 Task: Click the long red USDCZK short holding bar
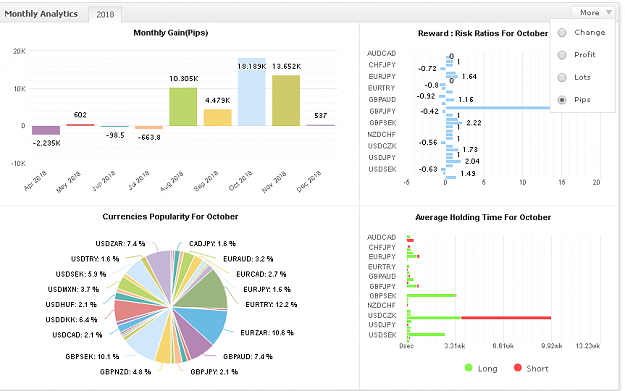pos(506,318)
